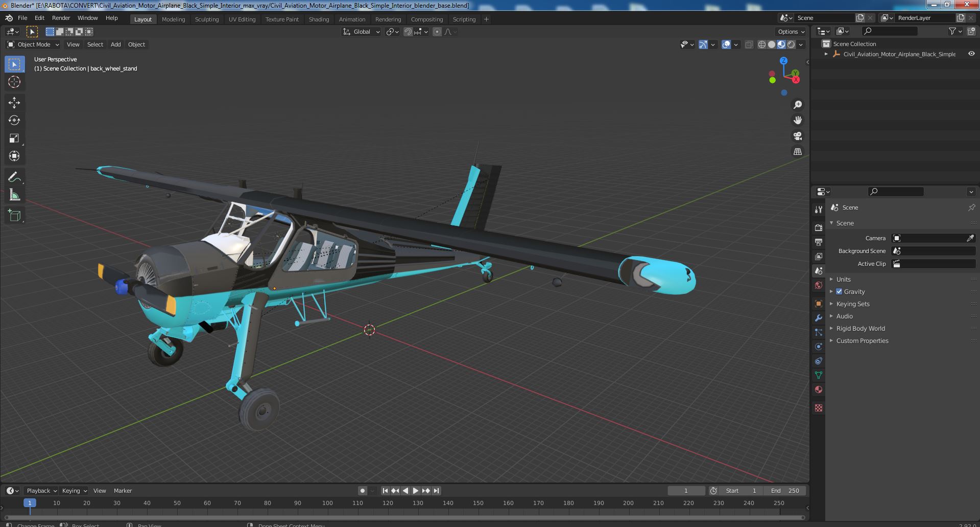Expand Units panel
The image size is (980, 527).
(843, 279)
